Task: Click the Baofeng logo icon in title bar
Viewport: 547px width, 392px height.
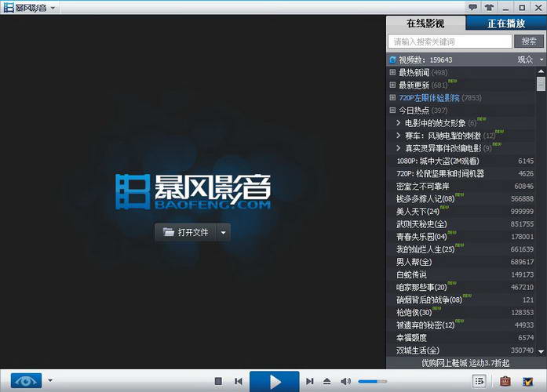Action: [9, 7]
